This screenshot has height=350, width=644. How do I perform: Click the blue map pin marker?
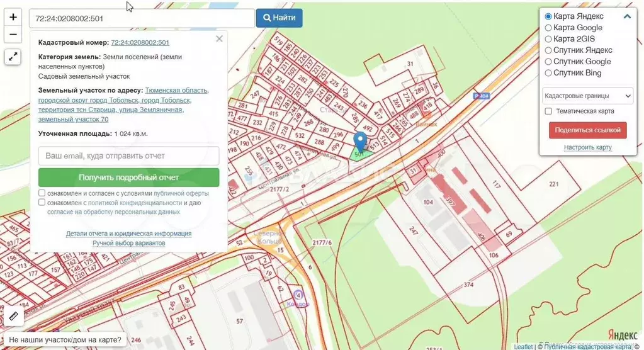(x=360, y=142)
